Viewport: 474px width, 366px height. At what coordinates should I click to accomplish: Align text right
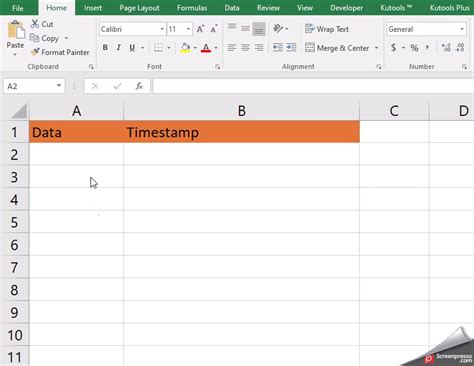pyautogui.click(x=259, y=48)
